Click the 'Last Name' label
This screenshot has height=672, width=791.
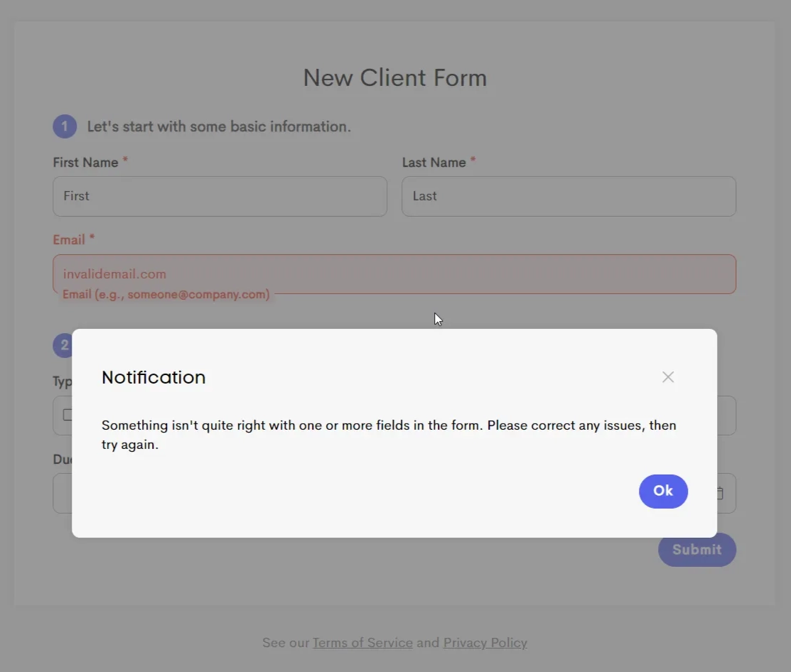click(434, 163)
